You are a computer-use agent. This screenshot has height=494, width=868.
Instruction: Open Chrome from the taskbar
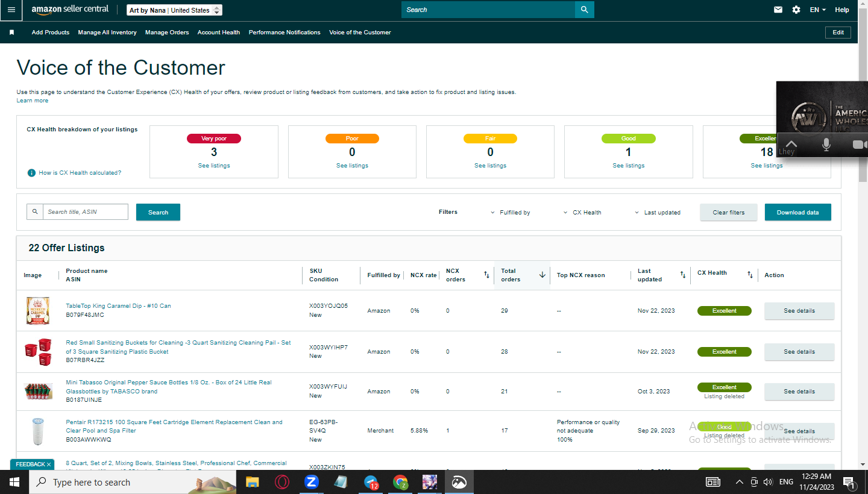click(x=400, y=482)
